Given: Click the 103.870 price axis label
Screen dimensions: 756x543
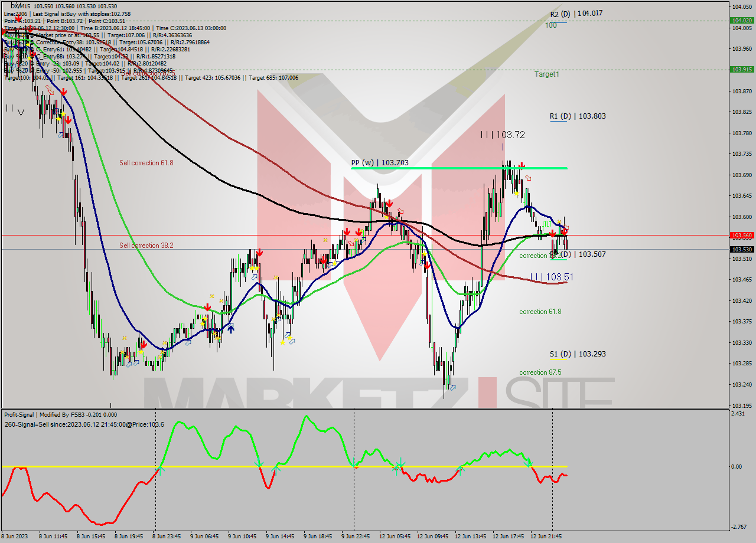Looking at the screenshot, I should click(x=742, y=91).
